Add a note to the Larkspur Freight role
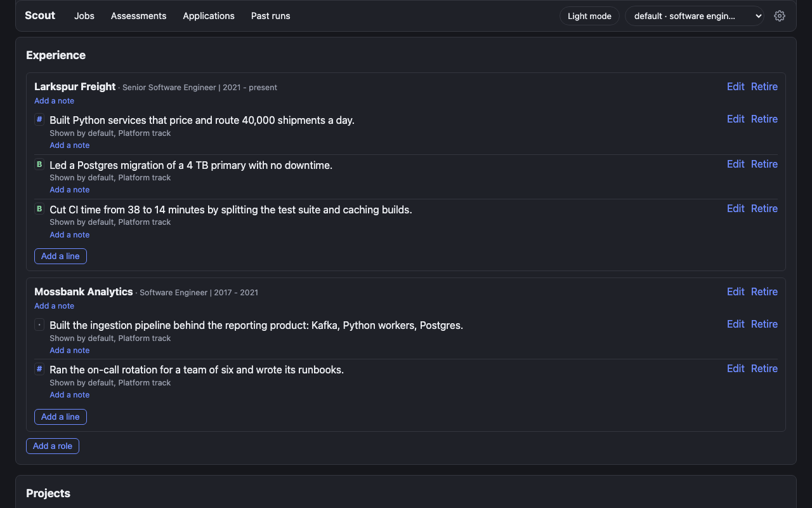Image resolution: width=812 pixels, height=508 pixels. pyautogui.click(x=55, y=101)
